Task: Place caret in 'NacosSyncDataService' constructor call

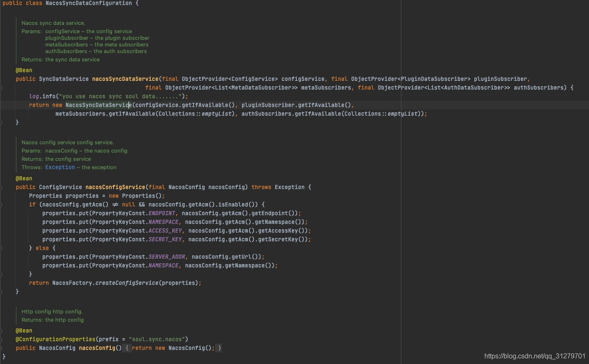Action: point(99,105)
